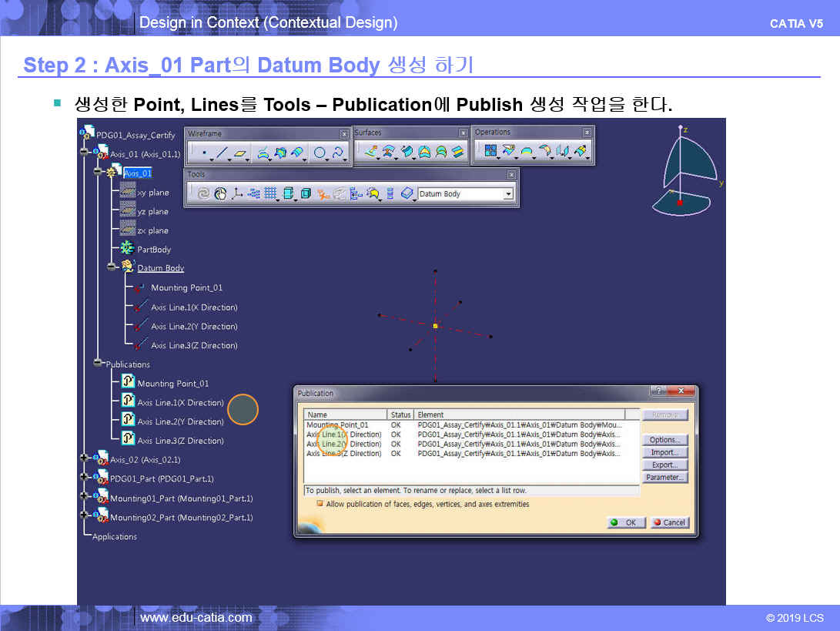Select the Point tool in Wireframe toolbar
Screen dimensions: 840x631
(203, 153)
